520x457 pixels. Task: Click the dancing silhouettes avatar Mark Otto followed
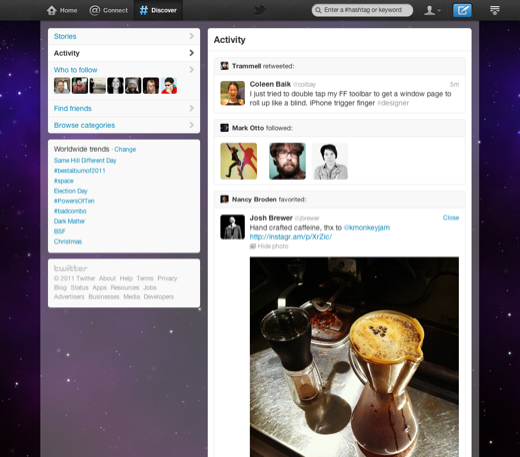point(239,161)
